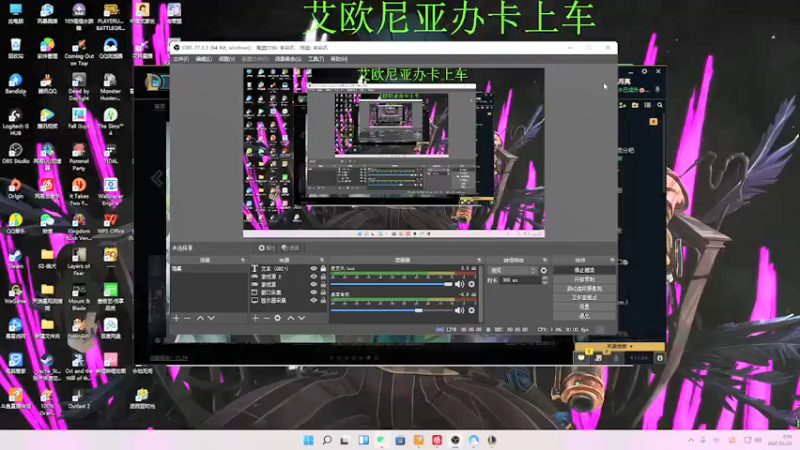Toggle visibility of the 游戏源 2 source

(314, 277)
